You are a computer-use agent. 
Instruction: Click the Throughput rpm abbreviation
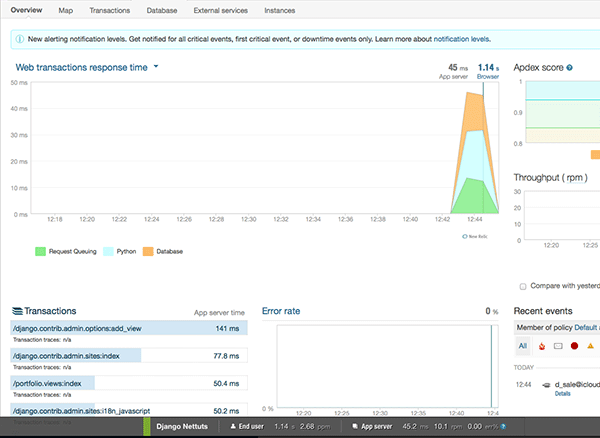coord(575,178)
